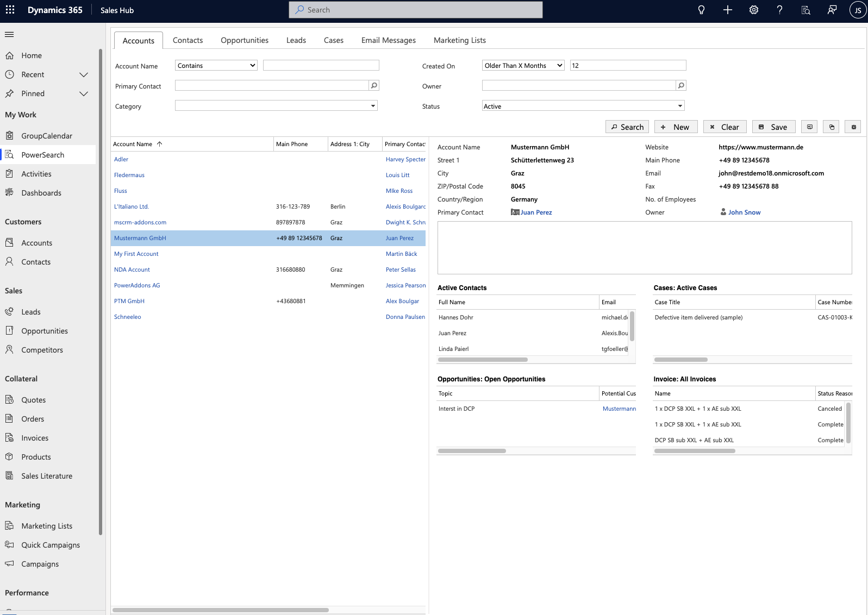Switch to the Opportunities tab
This screenshot has width=868, height=615.
pos(245,40)
